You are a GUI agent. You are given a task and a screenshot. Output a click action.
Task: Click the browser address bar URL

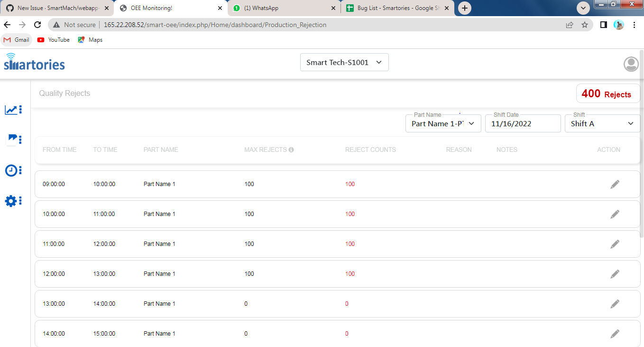pos(215,25)
